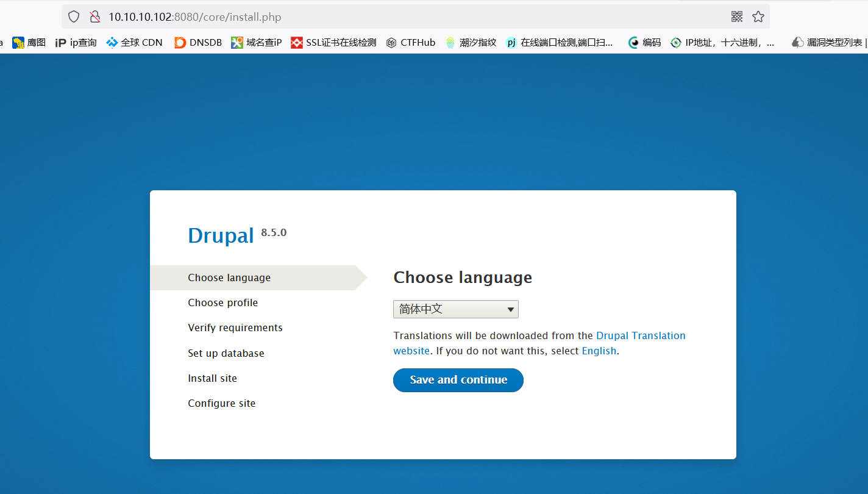Image resolution: width=868 pixels, height=494 pixels.
Task: Open the 全球CDN bookmark
Action: coord(134,42)
